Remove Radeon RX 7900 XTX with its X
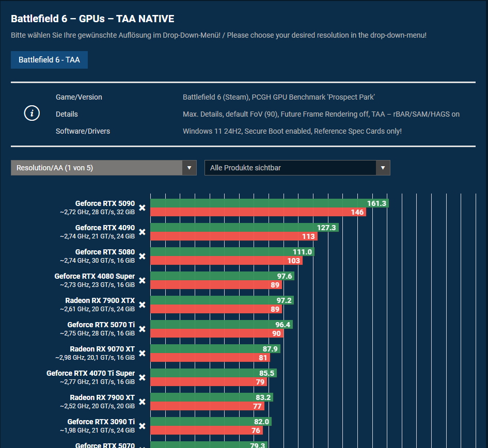The width and height of the screenshot is (488, 448). pos(142,305)
